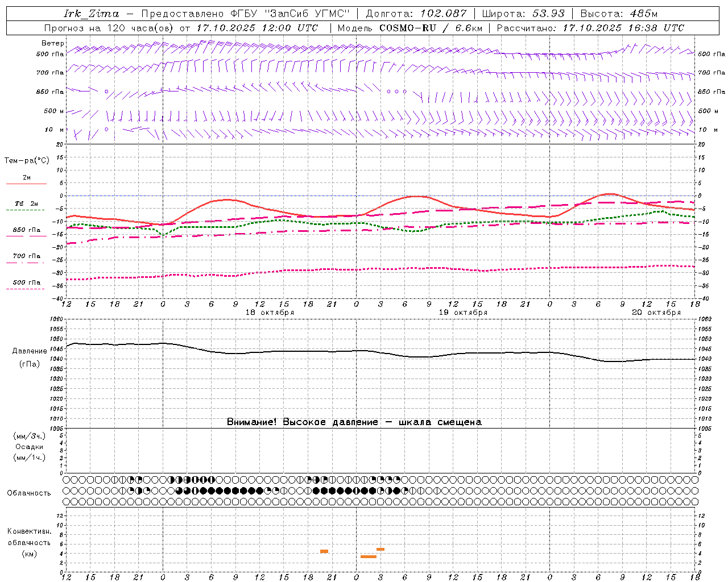The image size is (728, 582).
Task: Click the Td 2м dew point legend entry
Action: [26, 203]
